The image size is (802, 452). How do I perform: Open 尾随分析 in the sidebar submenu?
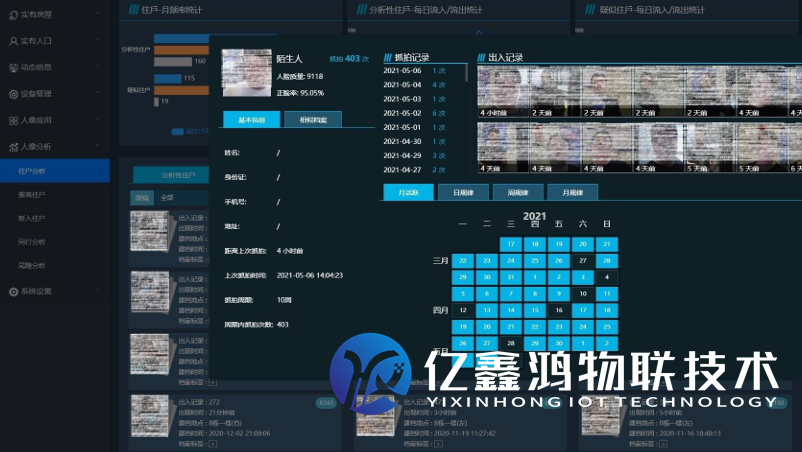[x=32, y=265]
